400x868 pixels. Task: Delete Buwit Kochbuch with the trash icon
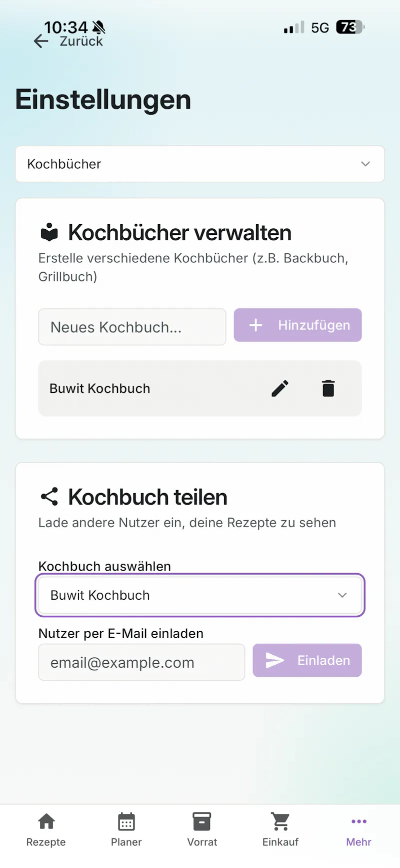[x=328, y=388]
